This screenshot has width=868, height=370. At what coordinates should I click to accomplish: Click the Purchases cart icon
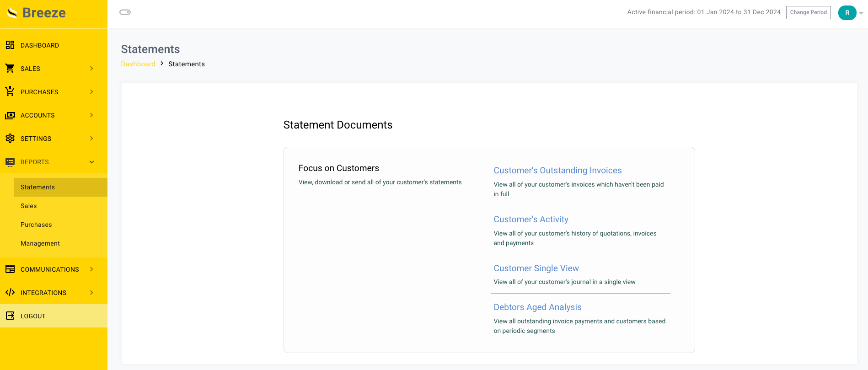10,91
